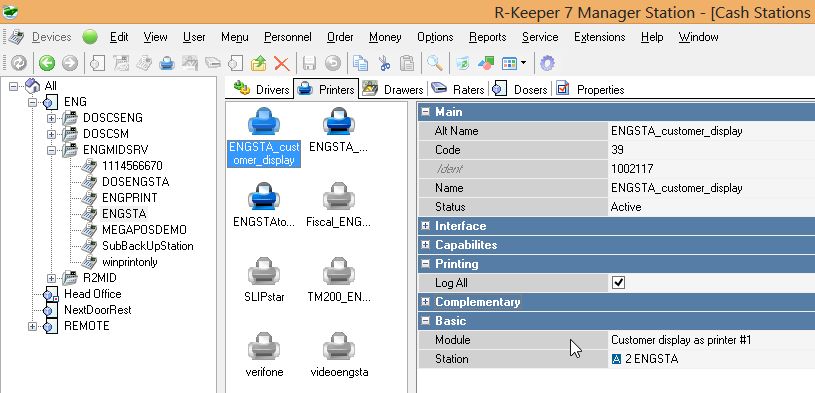Select Head Office in tree
Viewport: 815px width, 393px height.
click(x=93, y=294)
